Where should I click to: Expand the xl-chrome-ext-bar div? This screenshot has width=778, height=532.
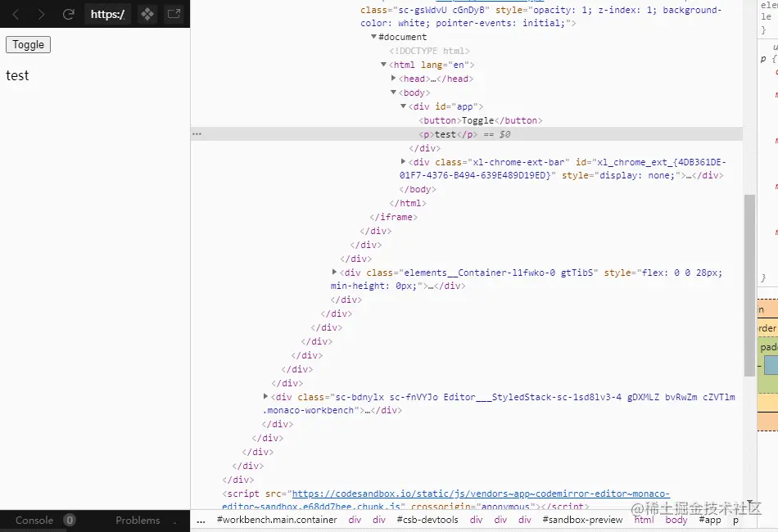[x=404, y=161]
